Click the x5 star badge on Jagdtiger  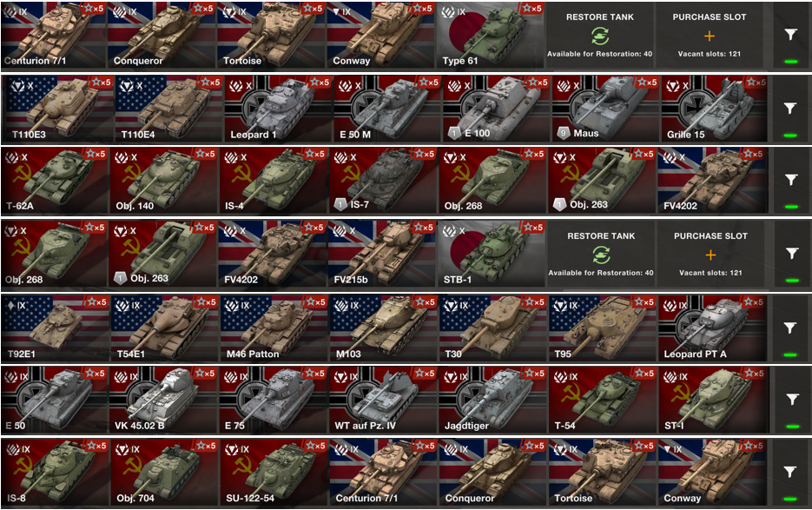click(536, 374)
